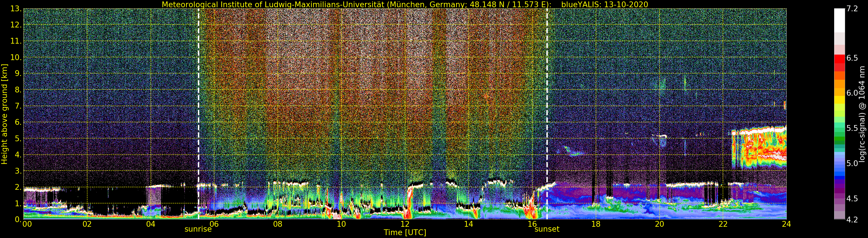The height and width of the screenshot is (238, 868).
Task: Pick the bright red colorbar band beside 6.5
Action: click(839, 59)
